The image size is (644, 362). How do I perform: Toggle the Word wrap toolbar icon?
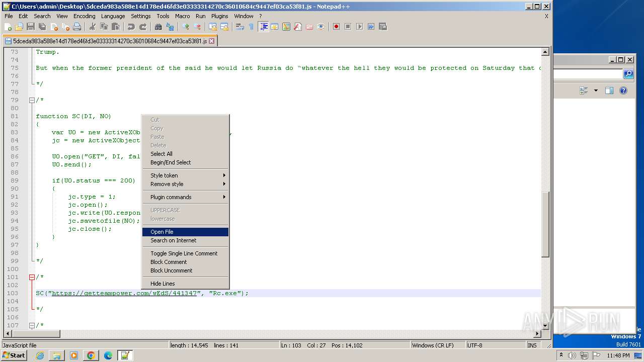[x=240, y=27]
